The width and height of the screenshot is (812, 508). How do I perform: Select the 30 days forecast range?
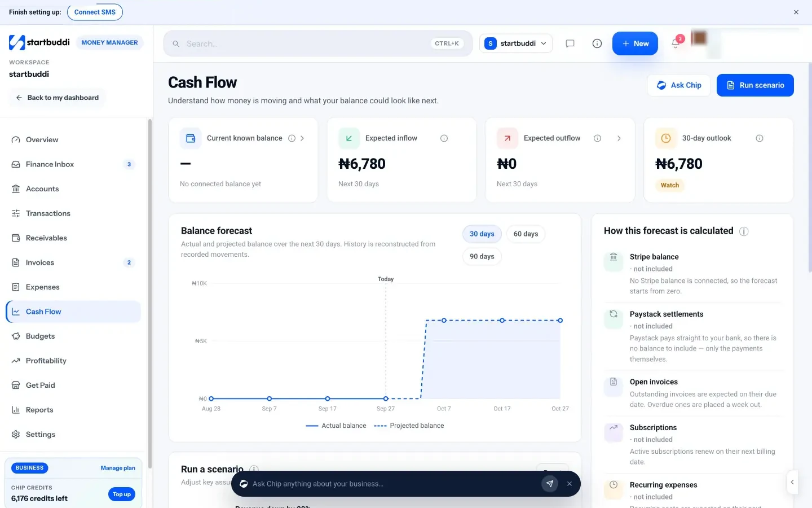[x=482, y=234]
